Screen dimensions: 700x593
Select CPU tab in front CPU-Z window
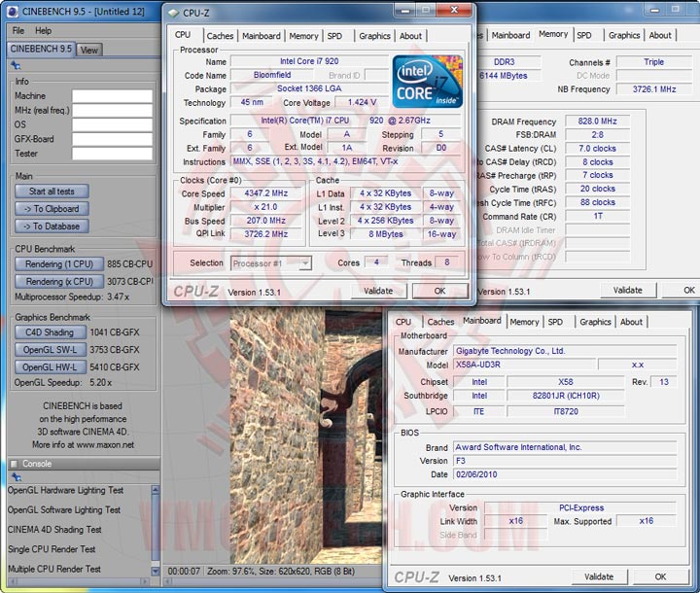[183, 35]
